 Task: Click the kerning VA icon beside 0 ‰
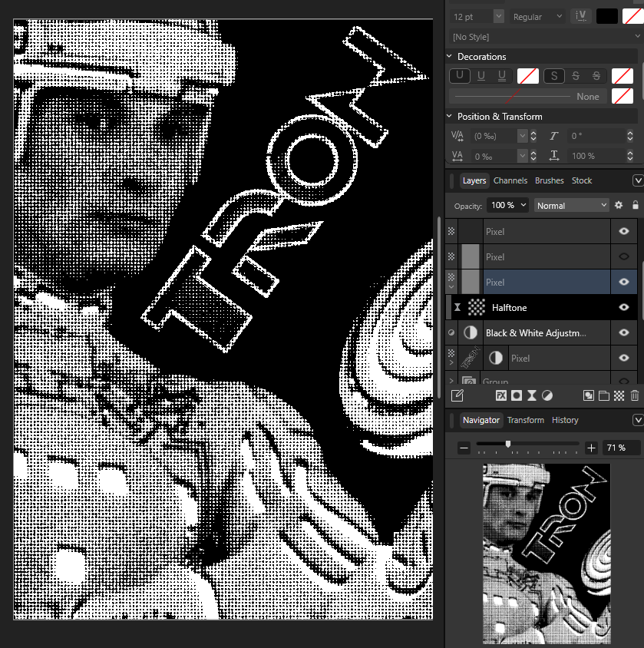tap(457, 156)
